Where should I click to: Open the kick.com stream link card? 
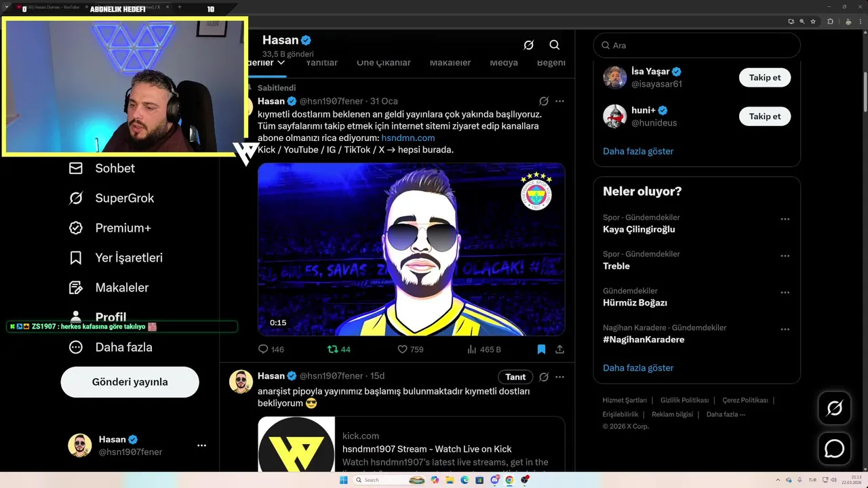coord(411,445)
